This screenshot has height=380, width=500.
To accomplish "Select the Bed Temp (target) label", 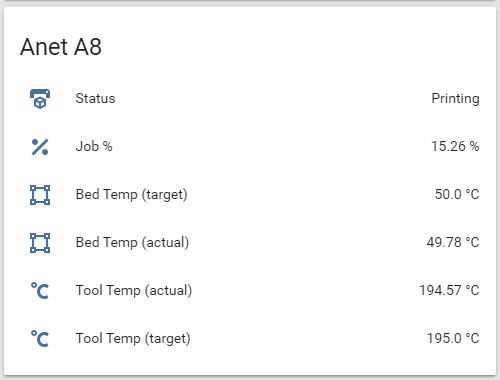I will pyautogui.click(x=132, y=195).
